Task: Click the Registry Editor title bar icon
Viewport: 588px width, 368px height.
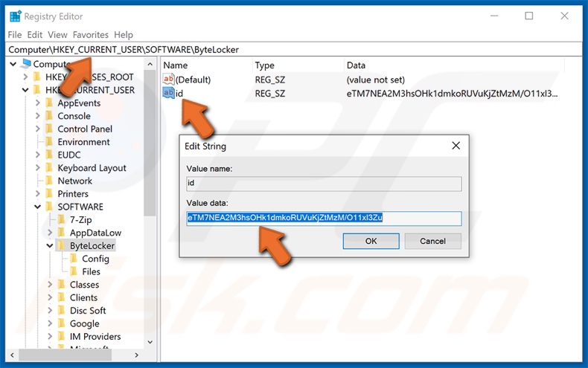Action: pyautogui.click(x=16, y=16)
